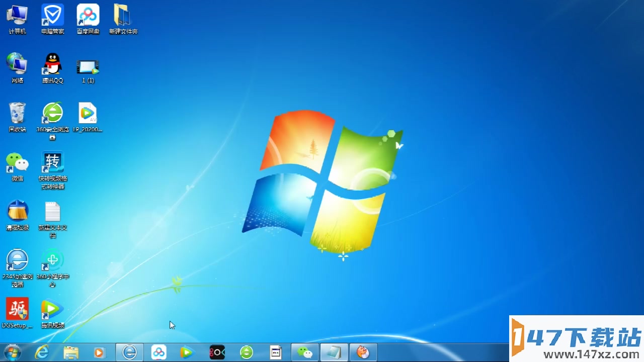Open Windows Explorer folder in taskbar

coord(71,352)
